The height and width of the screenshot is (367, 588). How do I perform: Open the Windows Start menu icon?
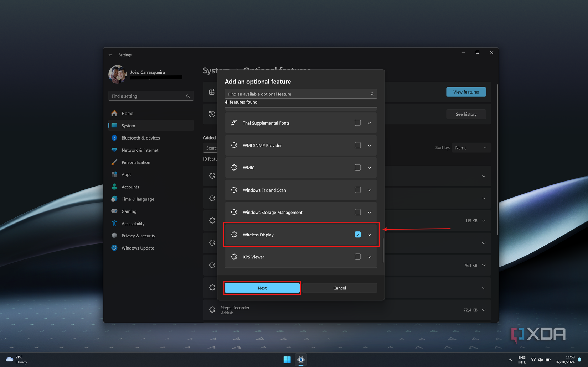287,360
